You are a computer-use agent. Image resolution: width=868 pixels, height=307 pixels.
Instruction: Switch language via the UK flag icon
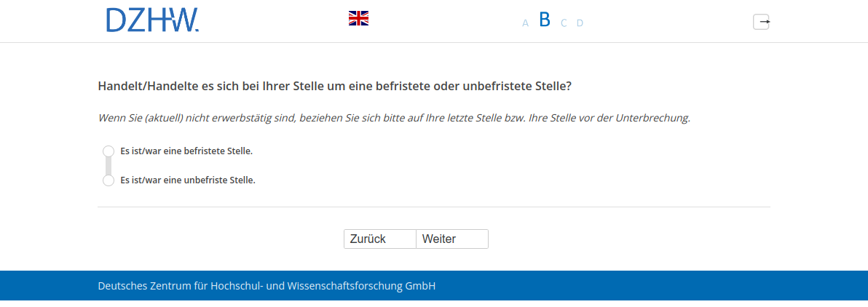click(358, 18)
